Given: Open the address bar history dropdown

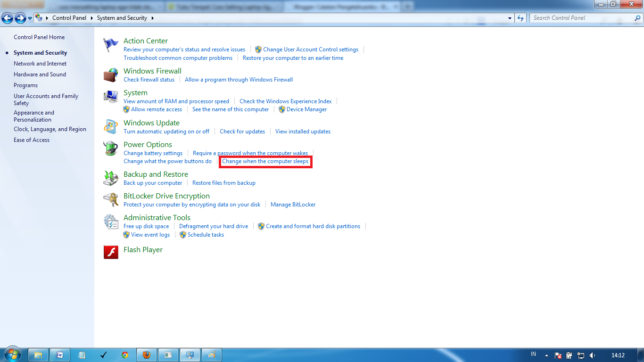Looking at the screenshot, I should pos(510,18).
